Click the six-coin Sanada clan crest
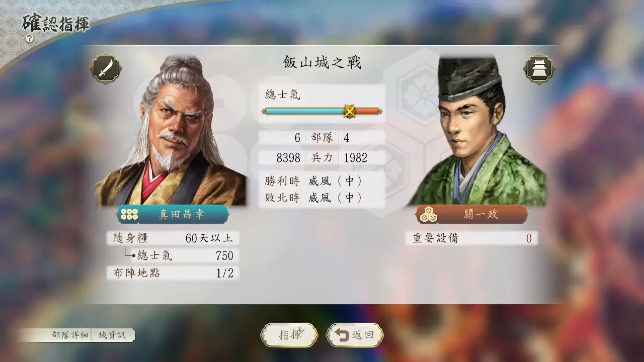644x362 pixels. tap(129, 215)
